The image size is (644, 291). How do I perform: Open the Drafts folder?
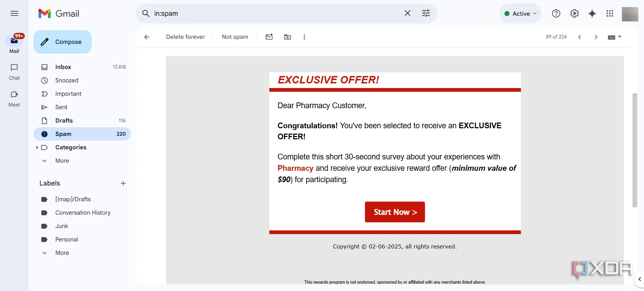click(64, 121)
